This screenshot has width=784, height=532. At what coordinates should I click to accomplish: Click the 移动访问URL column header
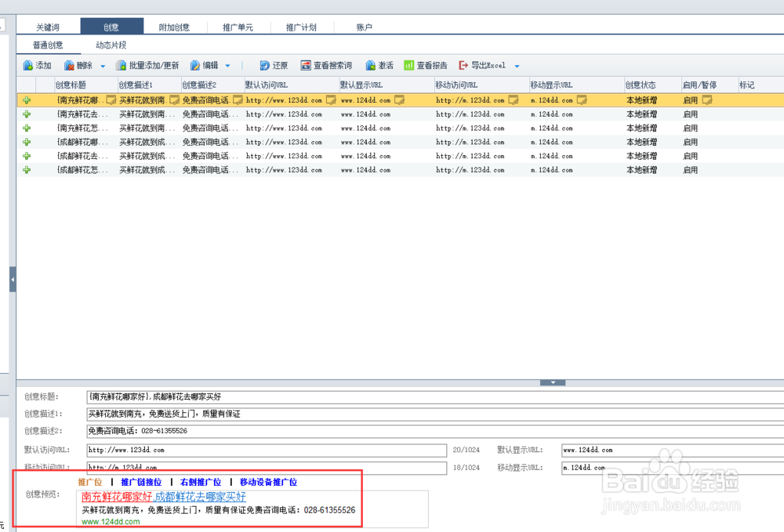(481, 85)
